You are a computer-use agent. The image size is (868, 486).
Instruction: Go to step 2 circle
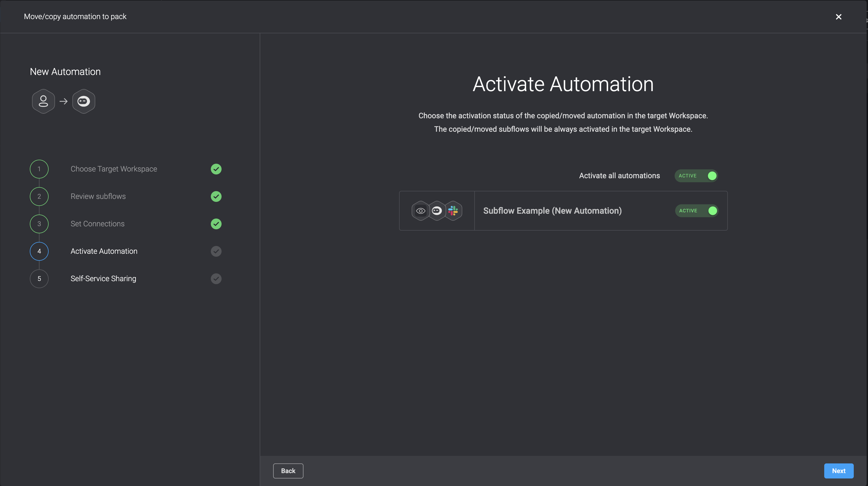coord(39,196)
